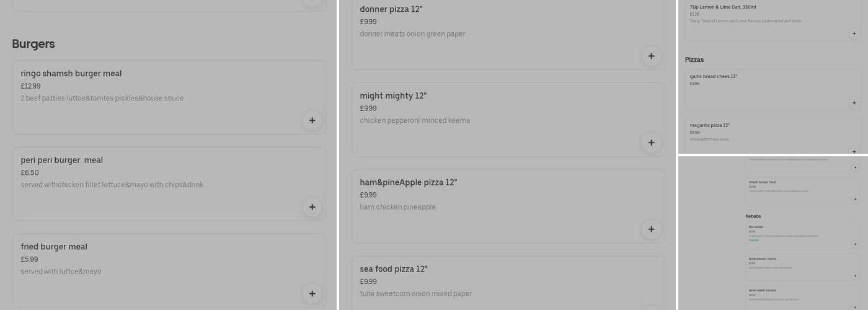868x310 pixels.
Task: View the lamb seekh kebabs item
Action: (x=762, y=290)
